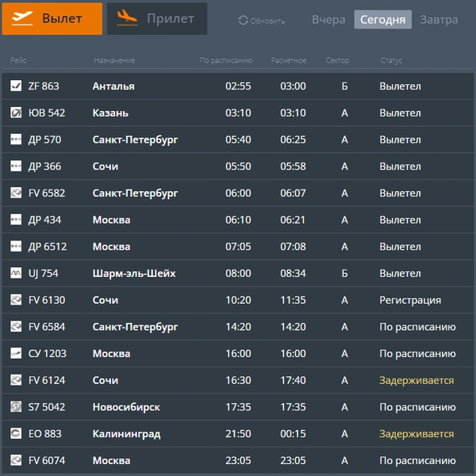Click scheduled time 08:00 of UJ 754
Image resolution: width=476 pixels, height=476 pixels.
click(238, 273)
